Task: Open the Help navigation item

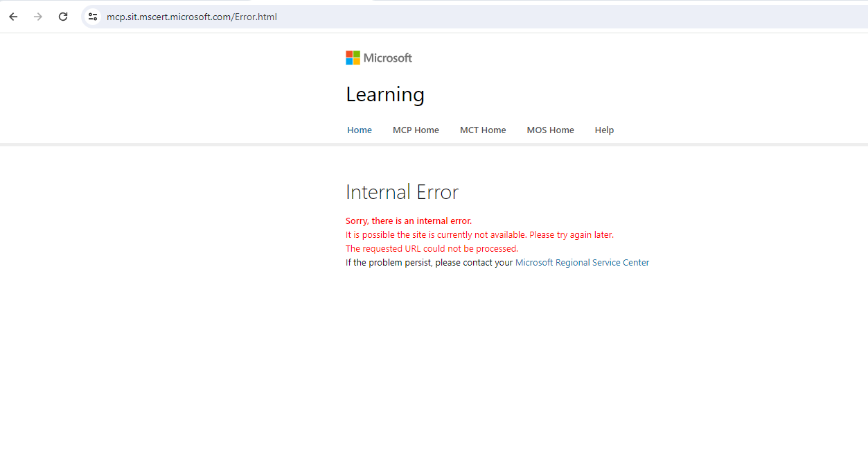Action: click(604, 130)
